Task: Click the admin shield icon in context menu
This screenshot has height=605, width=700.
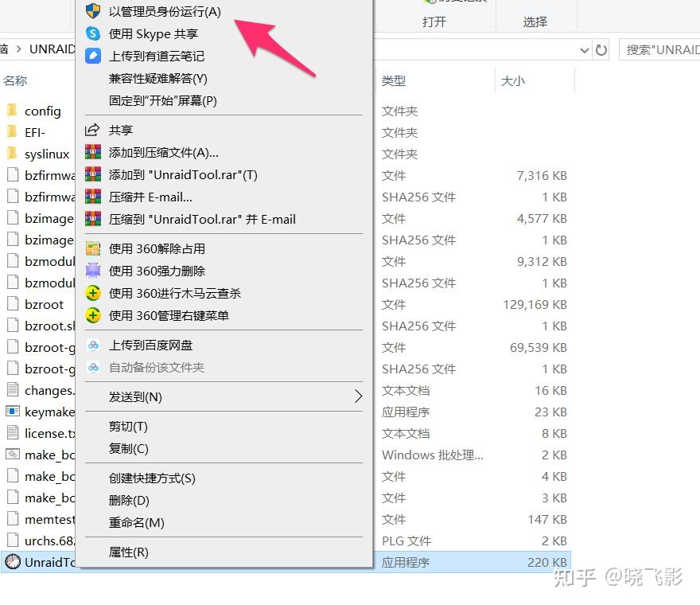Action: click(93, 11)
